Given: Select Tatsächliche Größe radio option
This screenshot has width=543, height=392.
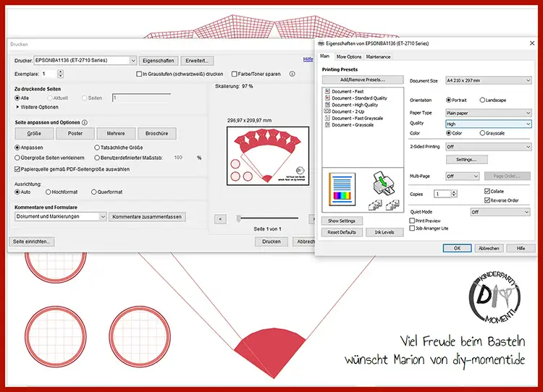Looking at the screenshot, I should coord(97,148).
